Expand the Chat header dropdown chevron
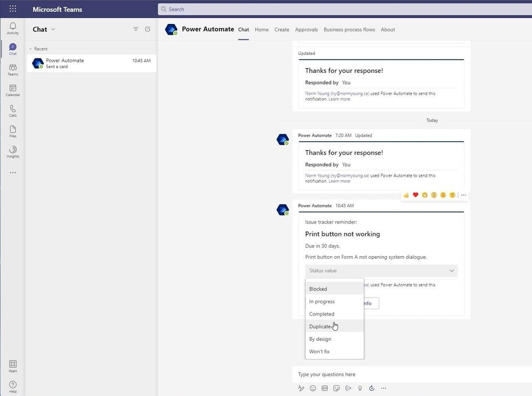This screenshot has height=396, width=532. [x=53, y=29]
